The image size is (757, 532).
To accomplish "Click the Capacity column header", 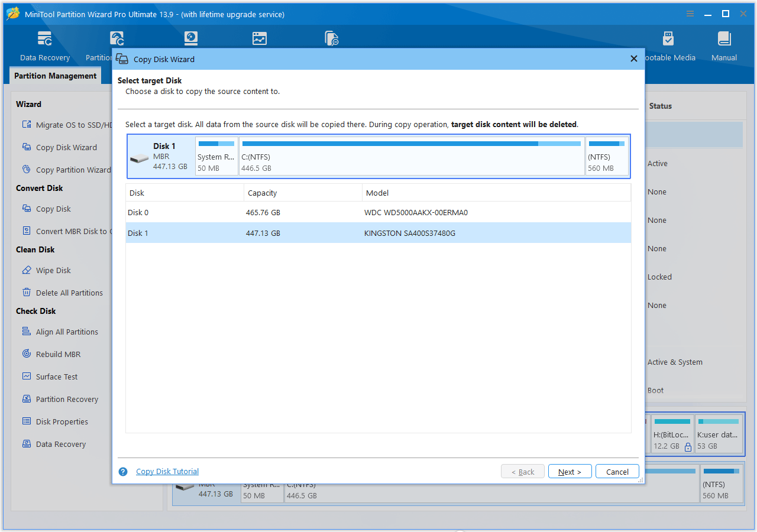I will point(303,193).
